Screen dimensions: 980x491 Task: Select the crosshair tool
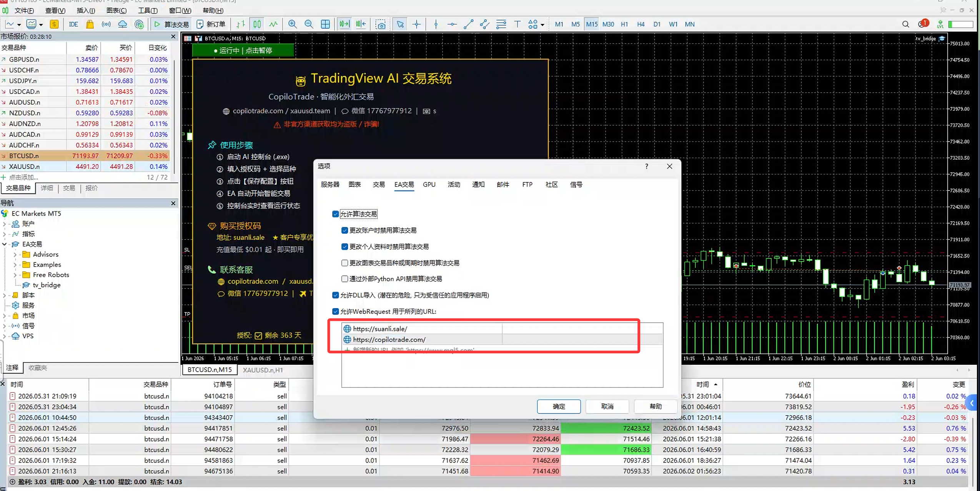point(417,24)
